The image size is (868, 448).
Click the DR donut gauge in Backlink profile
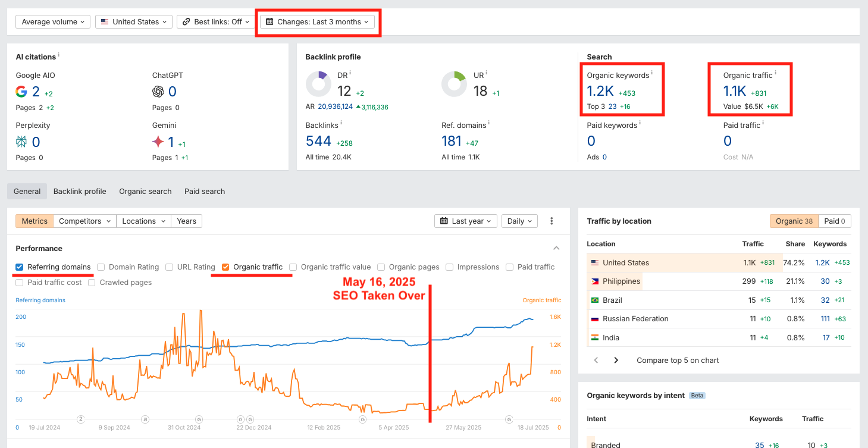318,84
